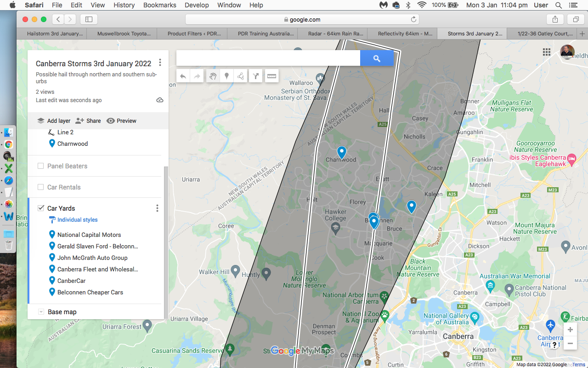Open the Google apps grid
The image size is (588, 368).
coord(547,52)
